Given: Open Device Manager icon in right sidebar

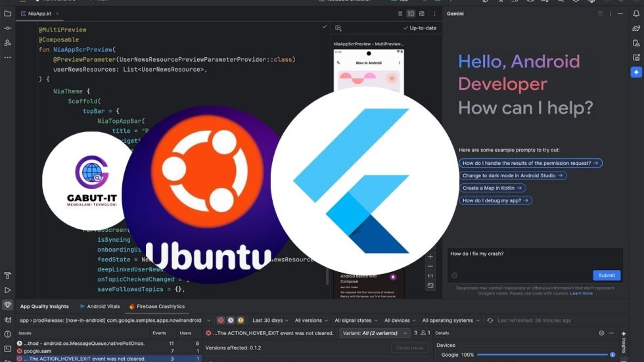Looking at the screenshot, I should point(636,43).
